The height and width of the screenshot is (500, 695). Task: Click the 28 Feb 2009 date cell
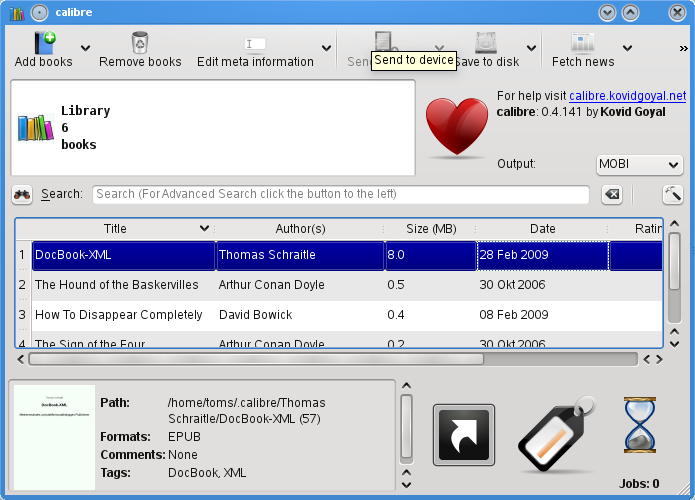tap(543, 255)
